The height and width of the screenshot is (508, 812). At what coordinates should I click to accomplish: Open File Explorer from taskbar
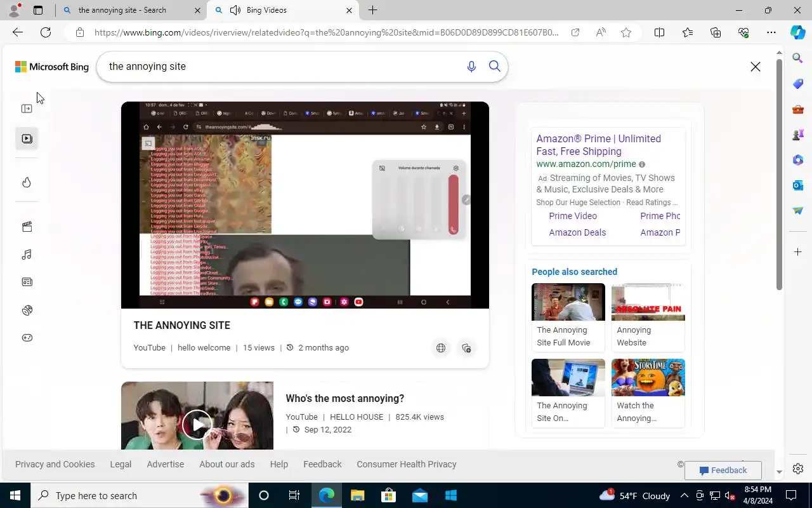point(357,495)
